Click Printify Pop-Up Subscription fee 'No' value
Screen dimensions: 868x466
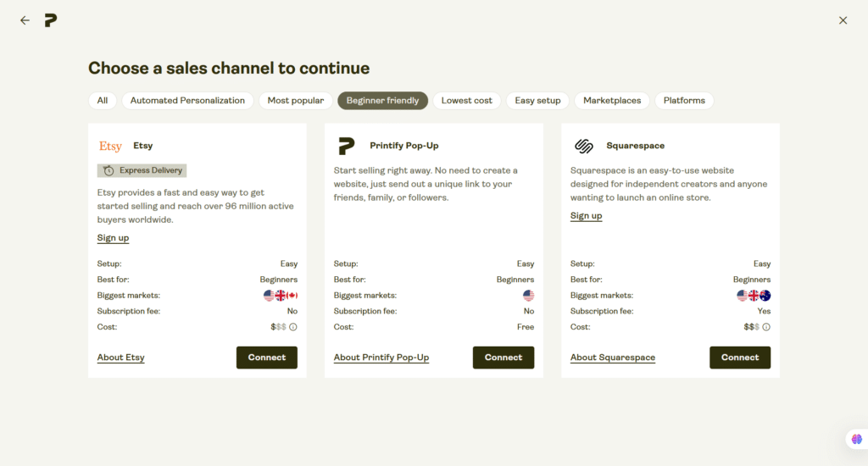point(529,311)
